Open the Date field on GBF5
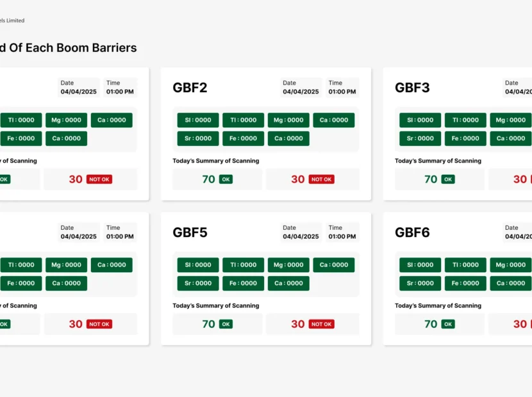This screenshot has width=532, height=397. pyautogui.click(x=301, y=232)
